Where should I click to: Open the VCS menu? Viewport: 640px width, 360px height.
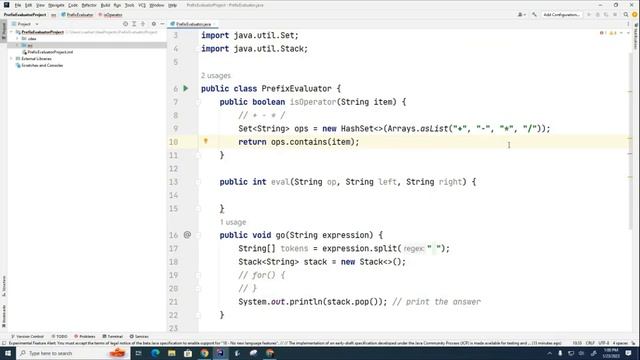(142, 5)
